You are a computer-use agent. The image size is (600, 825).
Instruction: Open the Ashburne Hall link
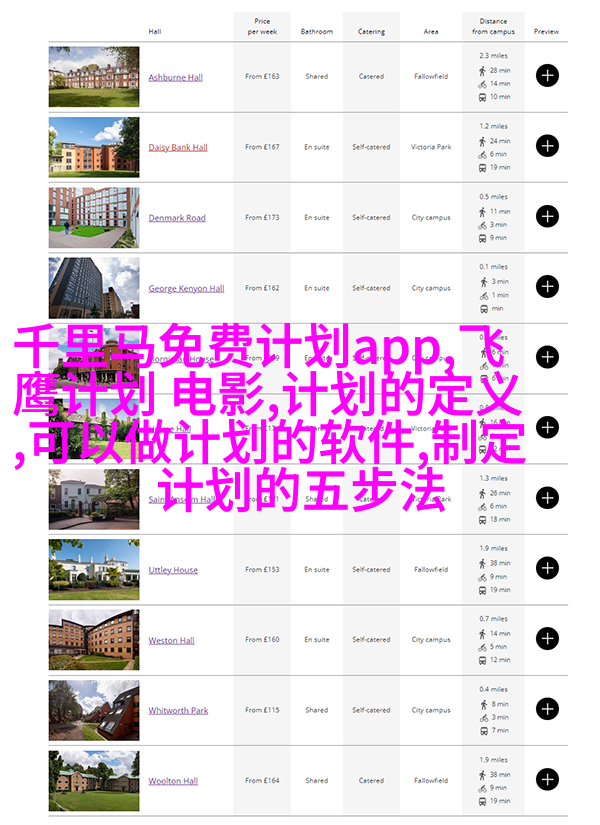(175, 77)
